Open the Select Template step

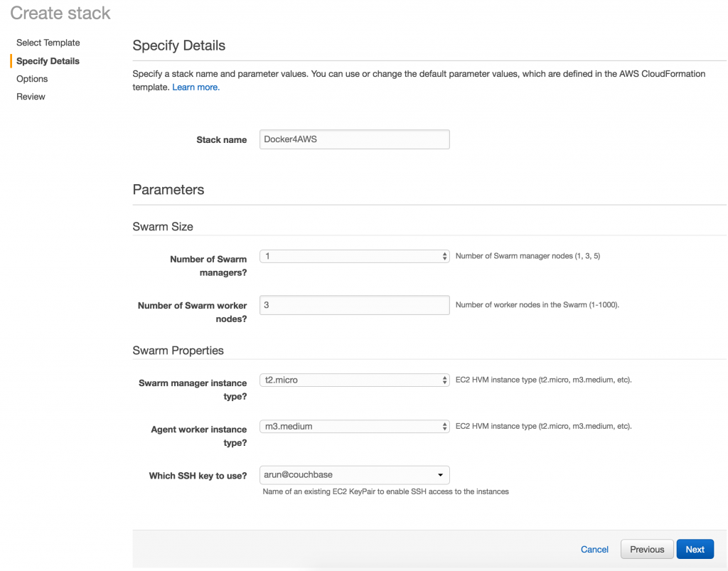click(48, 43)
